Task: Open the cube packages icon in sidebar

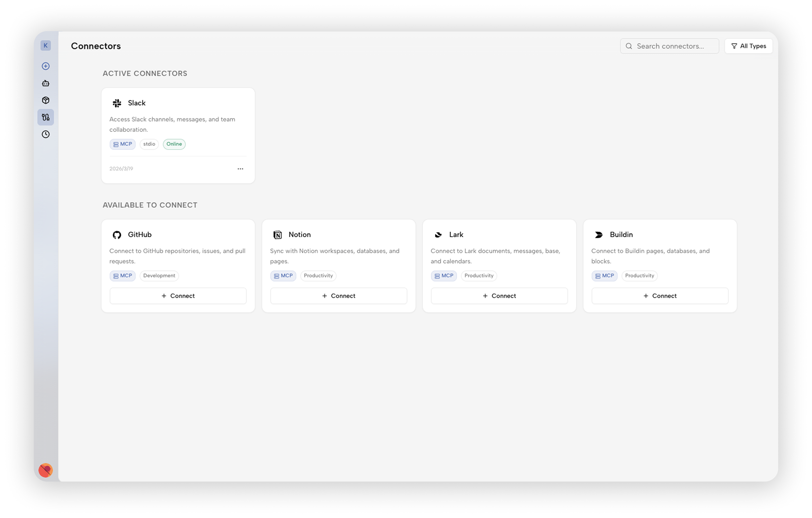Action: click(x=46, y=100)
